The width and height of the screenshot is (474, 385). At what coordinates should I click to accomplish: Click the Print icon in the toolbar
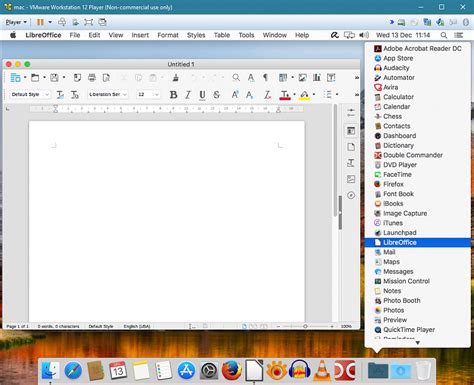pyautogui.click(x=92, y=78)
